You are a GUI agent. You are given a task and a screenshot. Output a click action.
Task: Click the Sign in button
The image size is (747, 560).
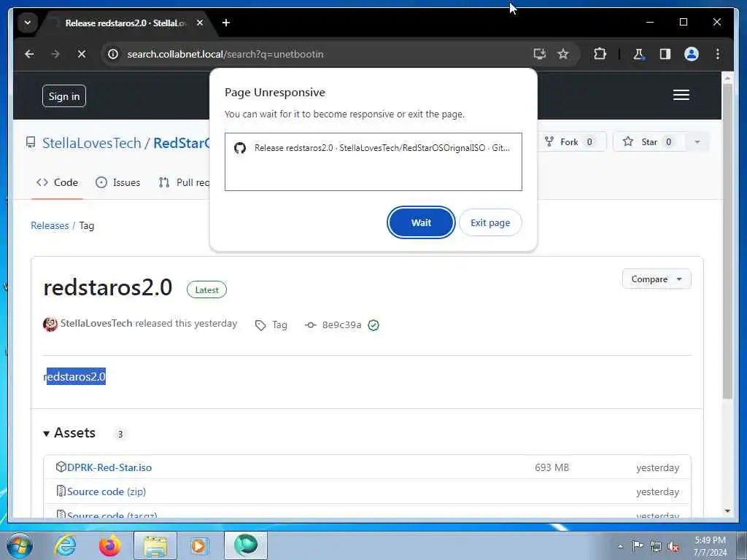pyautogui.click(x=64, y=96)
